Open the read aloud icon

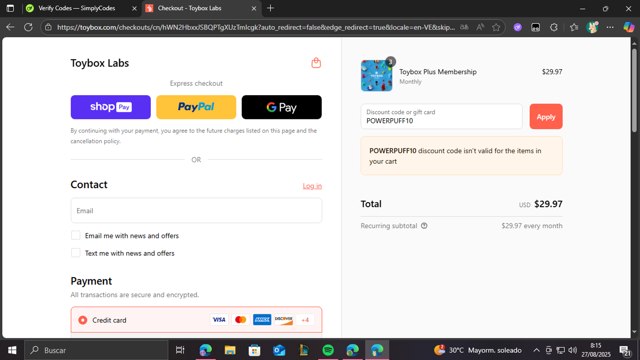point(480,27)
